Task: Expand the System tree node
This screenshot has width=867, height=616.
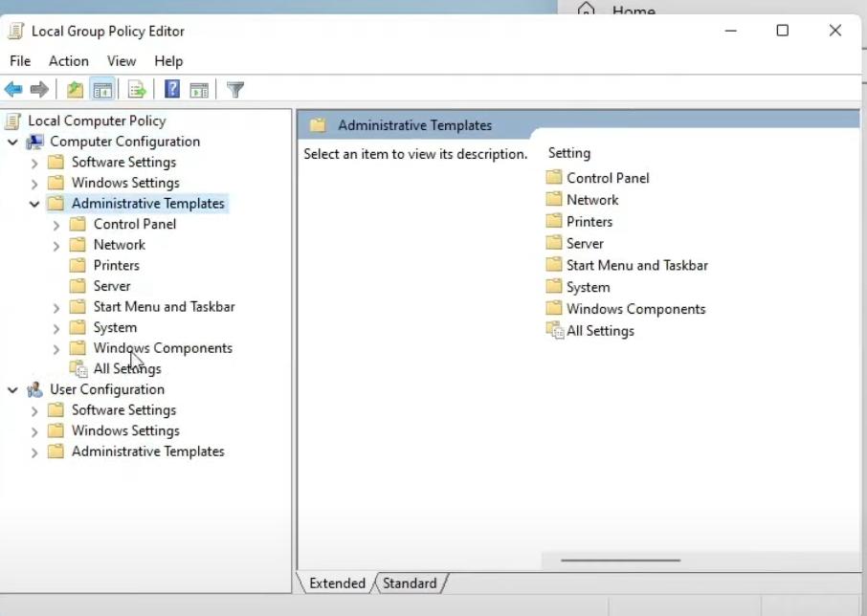Action: point(56,328)
